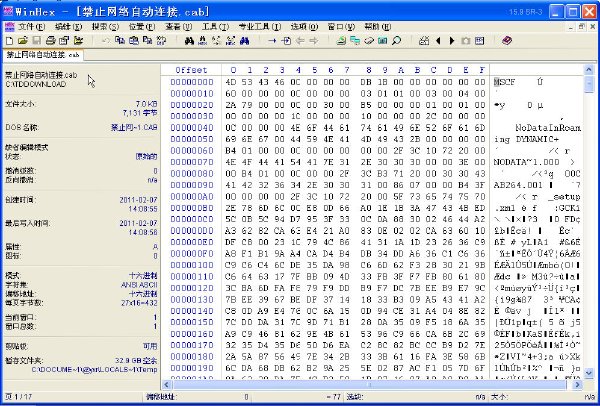Undo the last edit via toolbar arrow
Viewport: 600px width, 406px height.
pos(106,41)
